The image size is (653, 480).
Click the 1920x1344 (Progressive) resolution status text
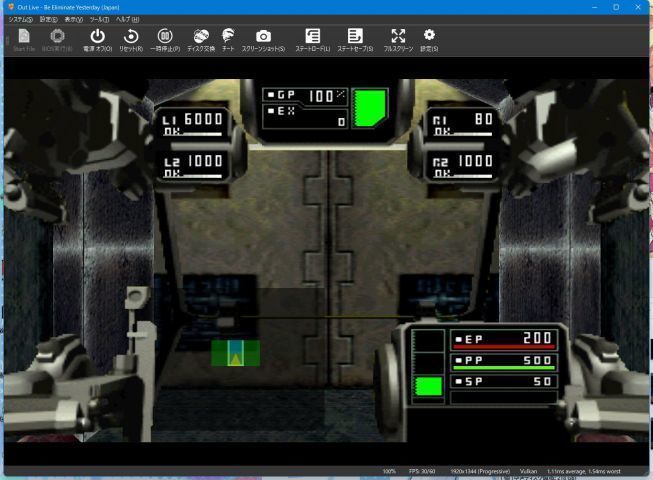(480, 471)
